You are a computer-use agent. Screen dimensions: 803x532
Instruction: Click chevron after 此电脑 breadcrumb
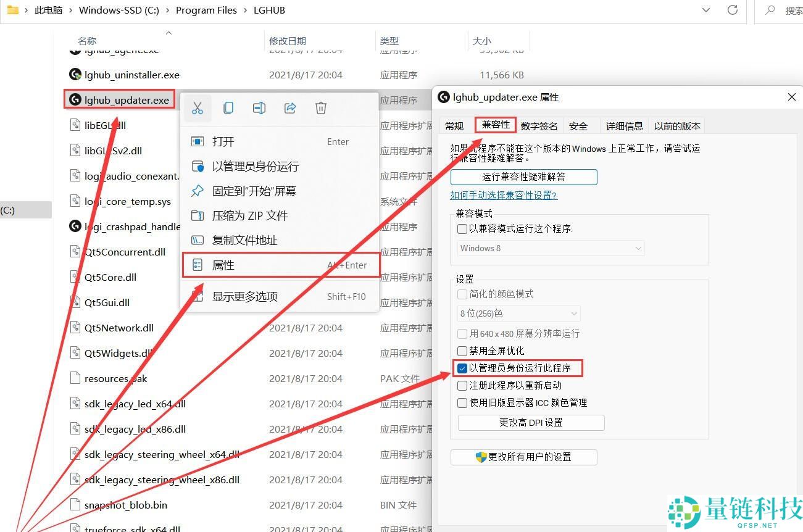pyautogui.click(x=70, y=10)
